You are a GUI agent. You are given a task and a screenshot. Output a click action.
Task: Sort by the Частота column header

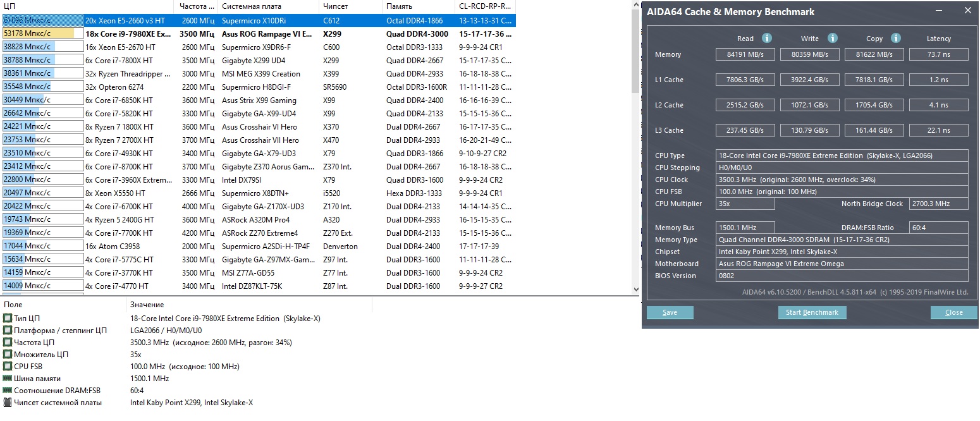tap(197, 6)
